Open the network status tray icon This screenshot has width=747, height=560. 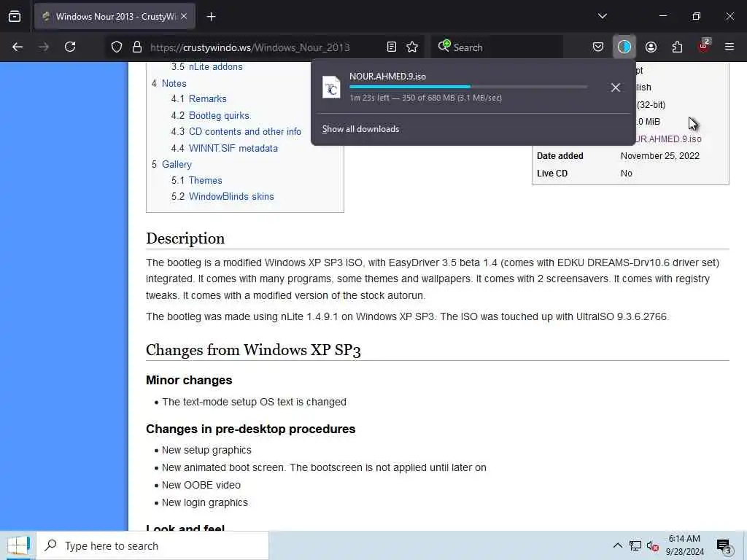pyautogui.click(x=635, y=545)
